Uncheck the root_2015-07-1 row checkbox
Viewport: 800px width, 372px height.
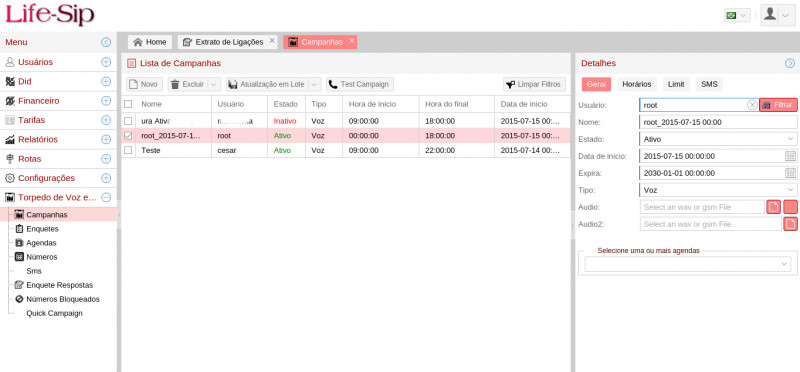[128, 136]
